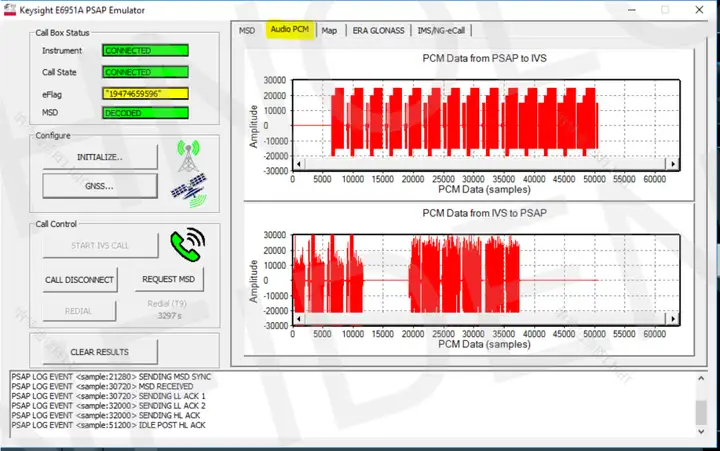The image size is (720, 451).
Task: Switch to the IMS/NG-eCall tab
Action: click(x=441, y=30)
